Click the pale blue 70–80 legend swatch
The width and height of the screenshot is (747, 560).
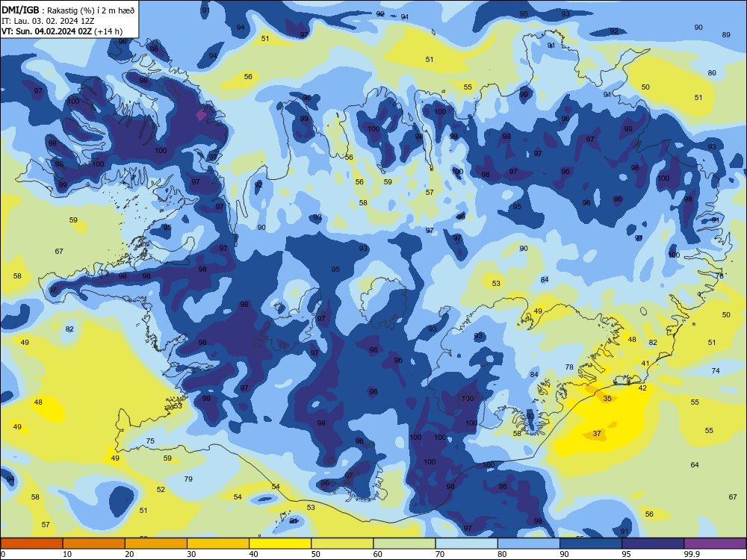pos(466,544)
